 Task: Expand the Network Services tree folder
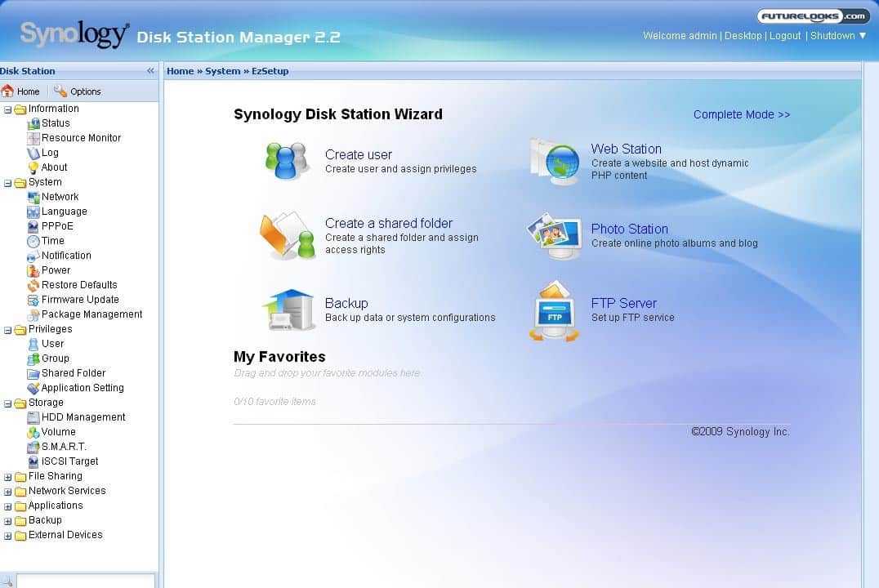pos(8,492)
